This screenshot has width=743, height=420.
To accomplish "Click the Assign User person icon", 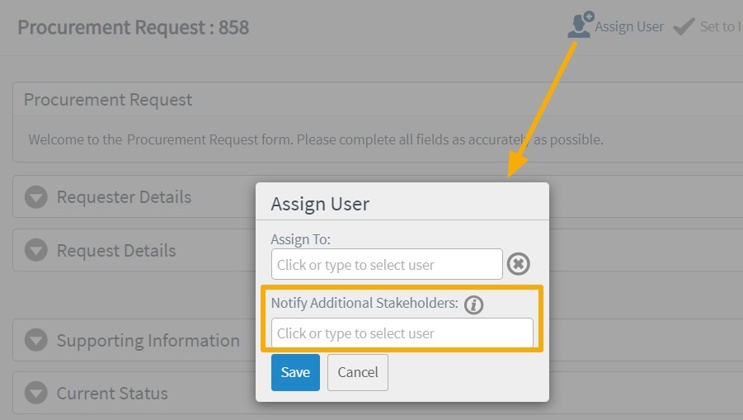I will coord(580,25).
